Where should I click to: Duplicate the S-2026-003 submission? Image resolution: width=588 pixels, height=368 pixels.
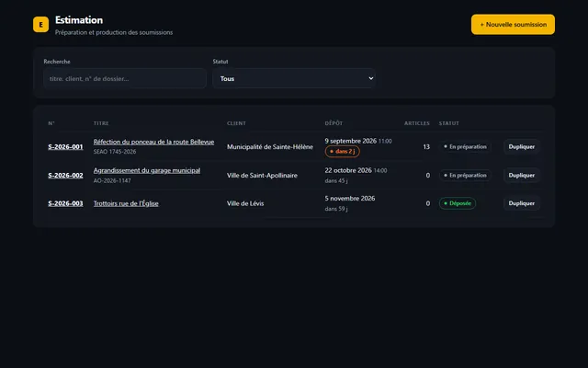(522, 203)
